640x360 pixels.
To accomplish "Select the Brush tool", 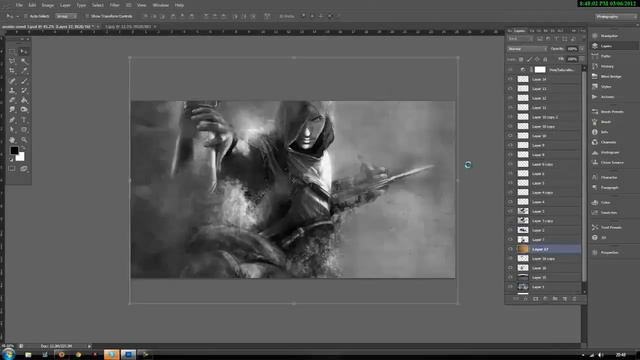I will point(24,81).
